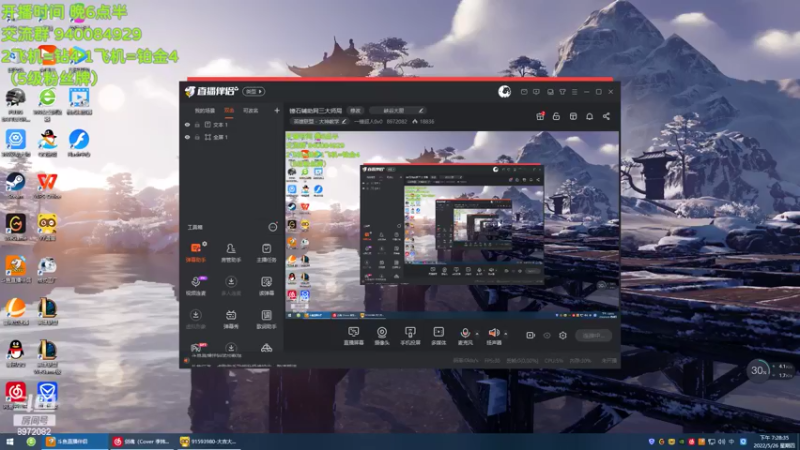Switch to 斗鱼直播伴侣 taskbar item

click(74, 442)
